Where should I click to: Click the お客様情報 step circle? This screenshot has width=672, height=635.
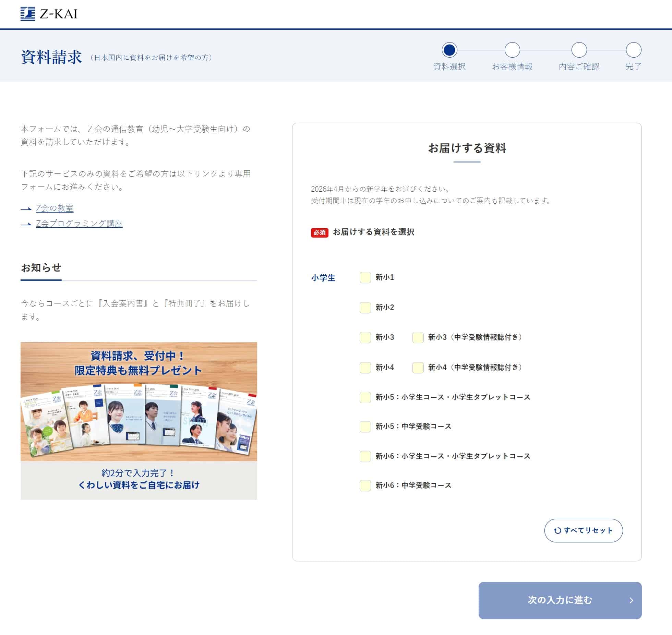coord(512,50)
